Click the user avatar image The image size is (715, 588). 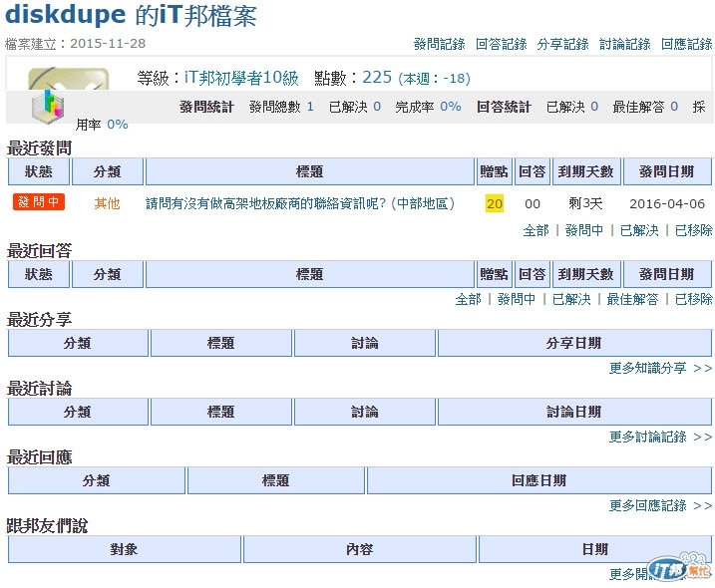coord(69,79)
